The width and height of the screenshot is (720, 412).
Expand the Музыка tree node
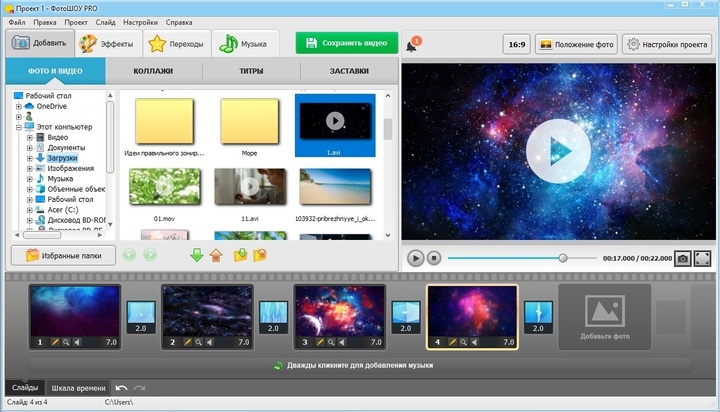[x=29, y=179]
